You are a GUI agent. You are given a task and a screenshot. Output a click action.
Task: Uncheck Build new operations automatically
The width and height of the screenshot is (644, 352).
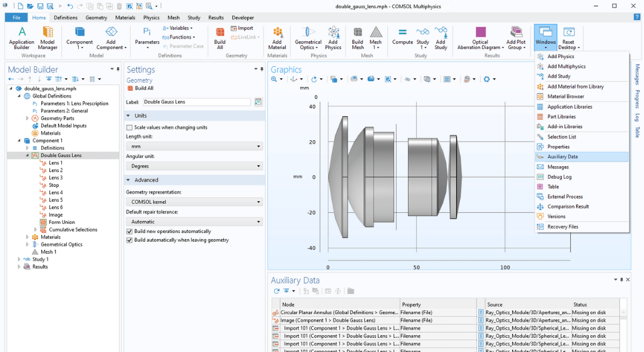[129, 231]
